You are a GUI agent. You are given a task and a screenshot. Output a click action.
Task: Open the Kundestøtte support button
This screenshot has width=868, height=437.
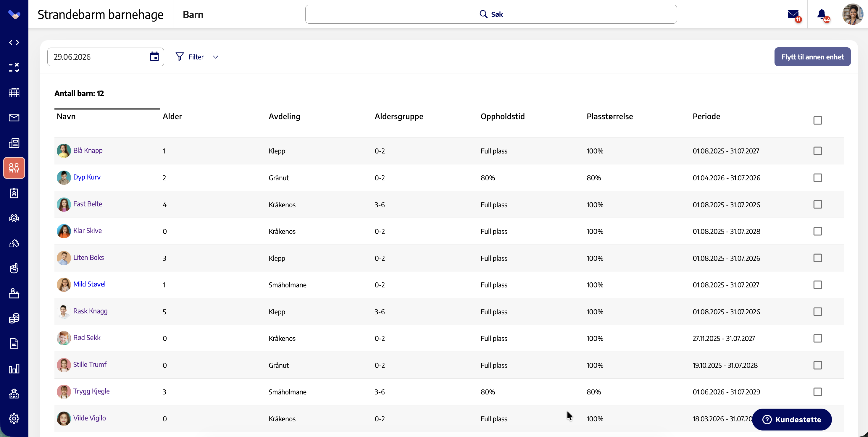click(x=791, y=420)
